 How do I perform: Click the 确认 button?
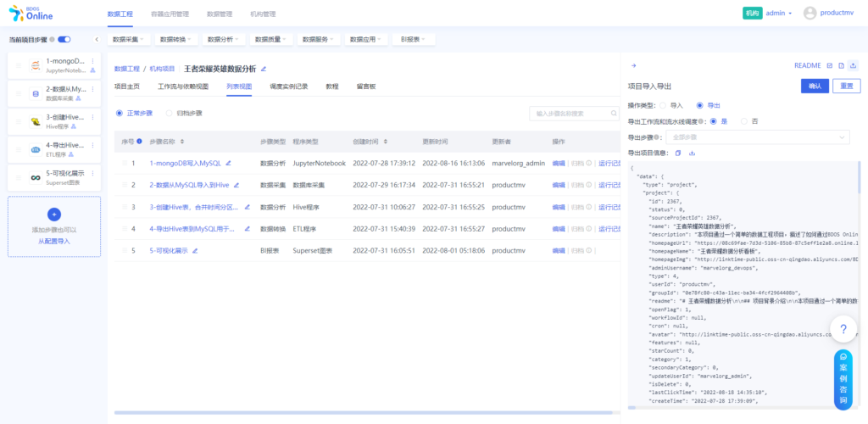tap(815, 86)
